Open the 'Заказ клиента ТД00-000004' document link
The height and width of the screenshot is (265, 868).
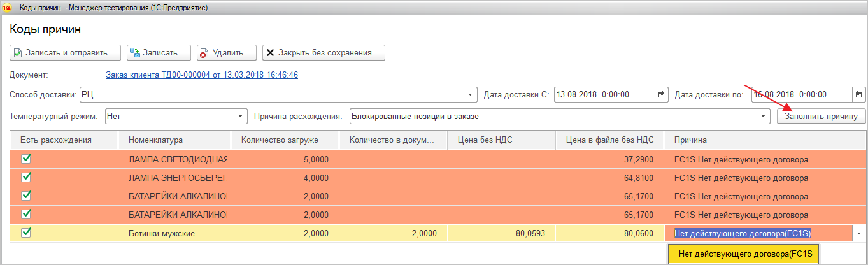(201, 75)
